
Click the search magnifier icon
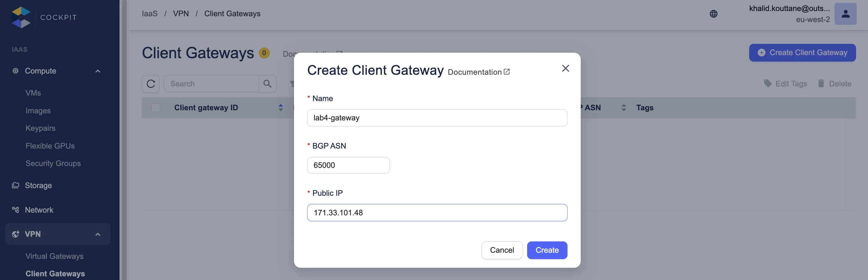coord(268,84)
